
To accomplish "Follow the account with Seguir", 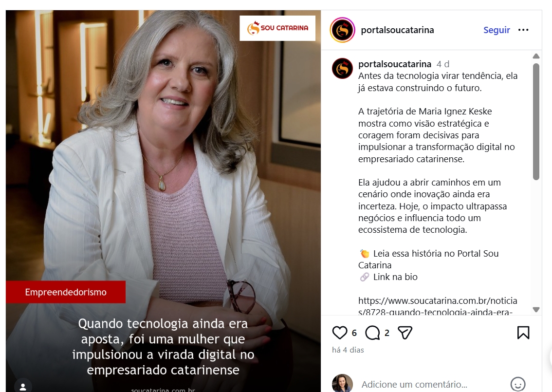I will [x=497, y=30].
